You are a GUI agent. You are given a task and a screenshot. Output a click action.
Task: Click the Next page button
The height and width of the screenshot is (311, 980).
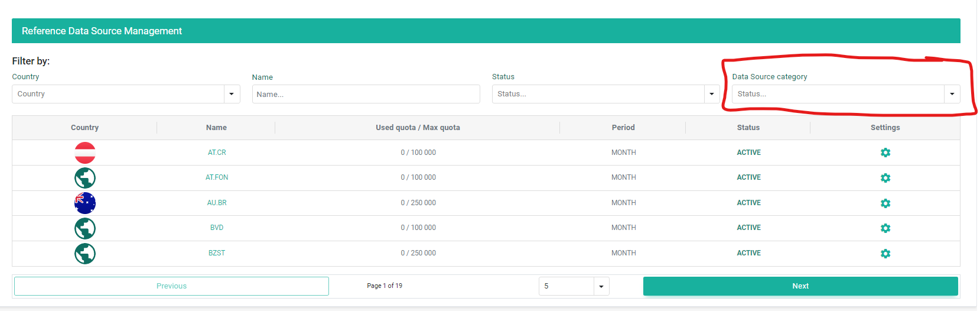click(800, 286)
